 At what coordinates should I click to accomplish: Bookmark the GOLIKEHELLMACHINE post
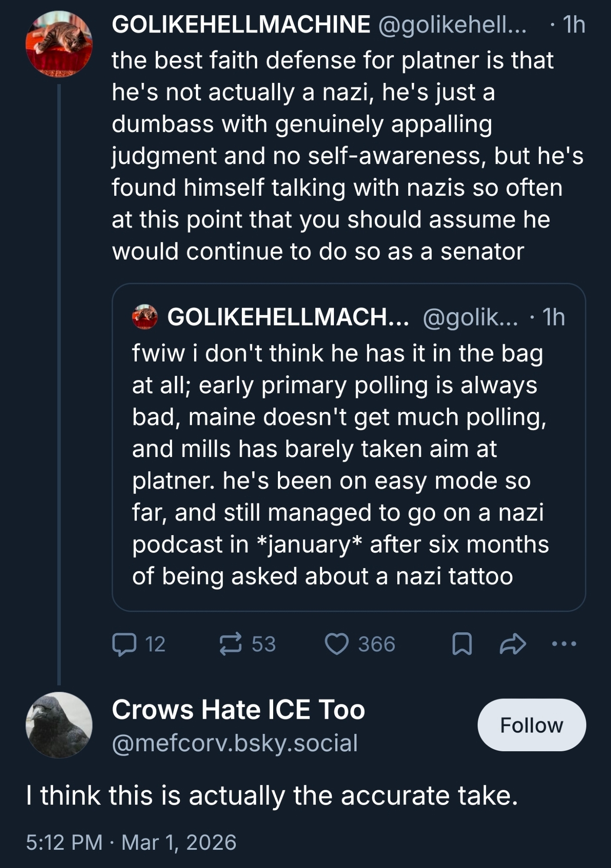(x=462, y=644)
